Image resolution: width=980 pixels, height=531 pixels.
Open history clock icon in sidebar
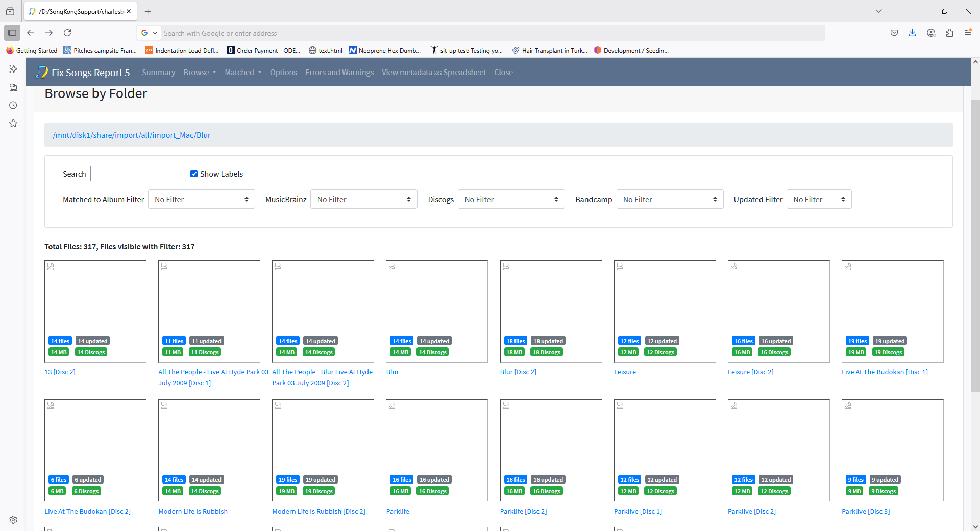point(13,105)
